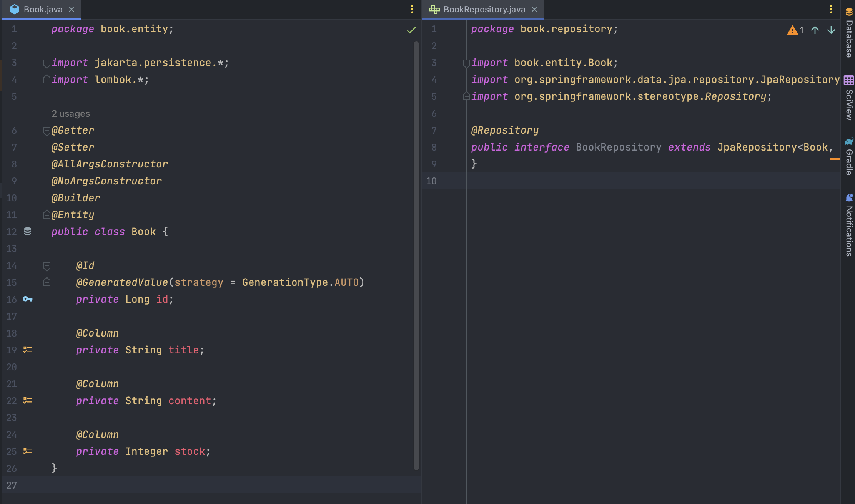
Task: Fold the class annotations starting at @Getter
Action: tap(47, 130)
